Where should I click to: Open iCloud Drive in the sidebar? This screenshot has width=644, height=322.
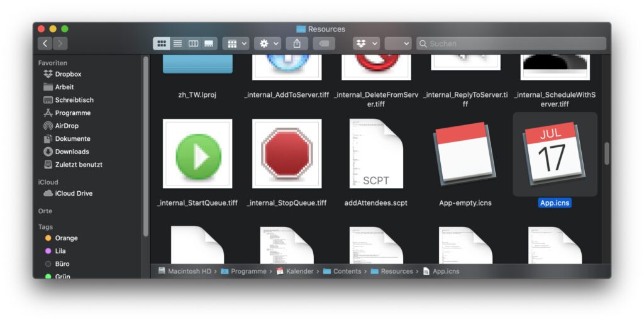pos(68,194)
